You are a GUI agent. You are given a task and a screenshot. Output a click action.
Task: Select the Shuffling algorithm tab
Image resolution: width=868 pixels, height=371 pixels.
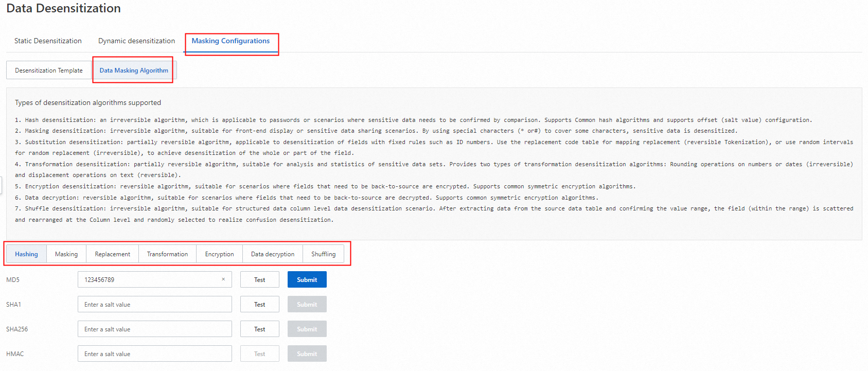coord(323,254)
